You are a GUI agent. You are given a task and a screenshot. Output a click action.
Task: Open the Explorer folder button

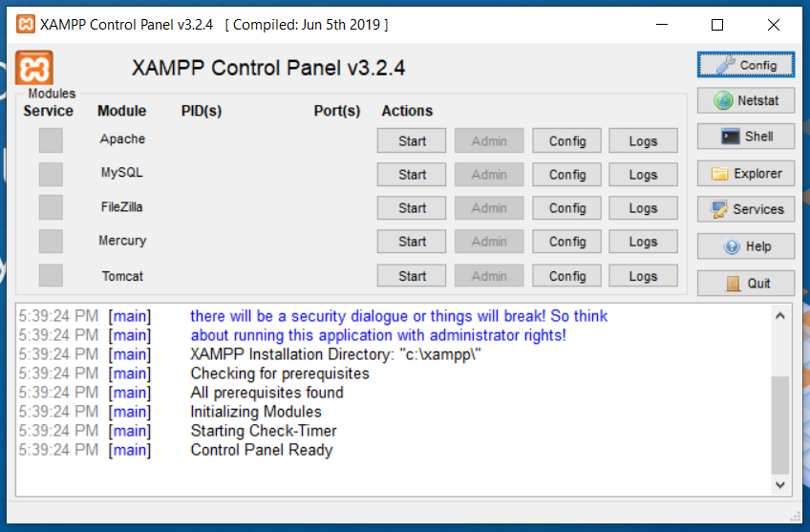(745, 174)
